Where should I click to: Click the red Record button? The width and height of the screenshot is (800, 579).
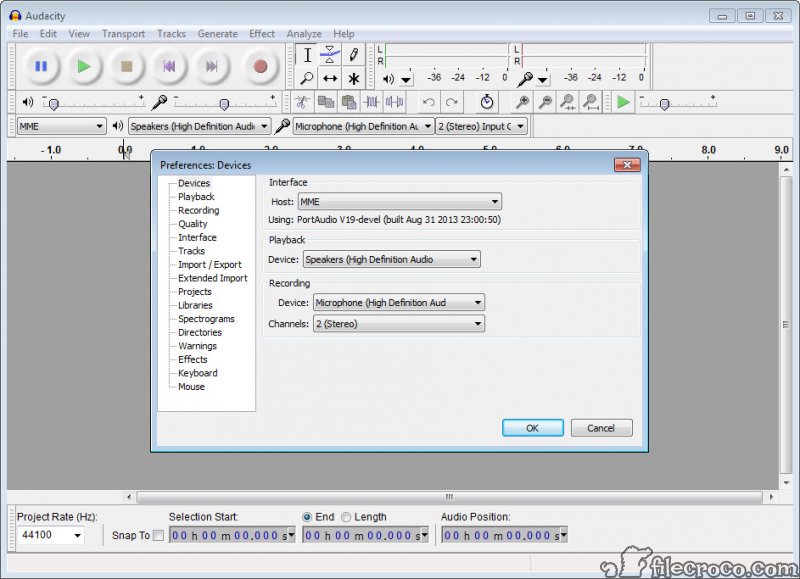pos(260,66)
